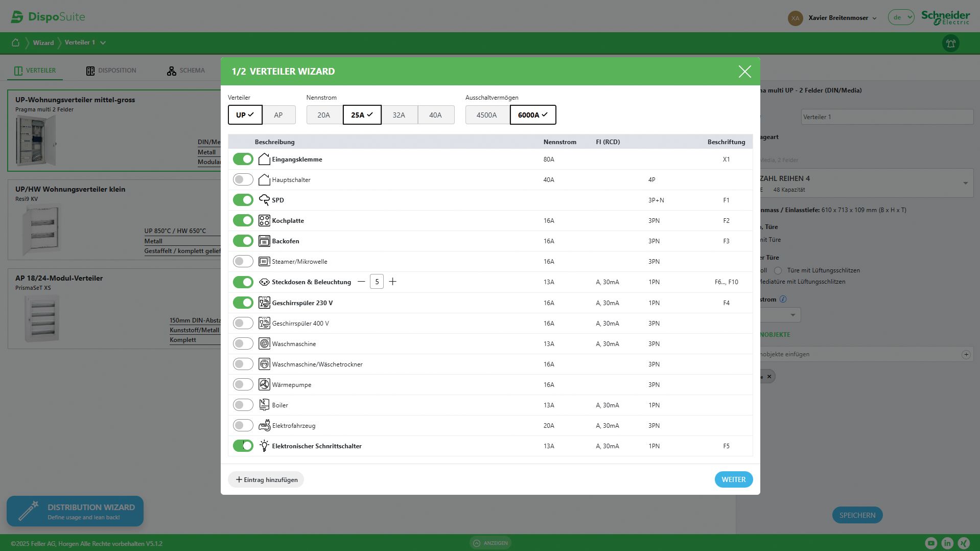The height and width of the screenshot is (551, 980).
Task: Expand the Verteiler 1 breadcrumb dropdown
Action: (103, 43)
